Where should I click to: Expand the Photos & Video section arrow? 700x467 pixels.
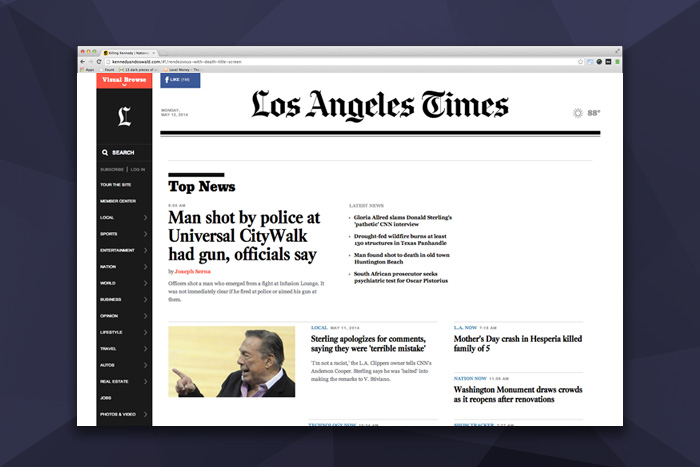tap(146, 414)
